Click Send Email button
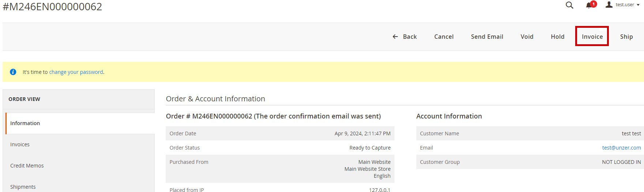This screenshot has height=192, width=644. point(487,37)
